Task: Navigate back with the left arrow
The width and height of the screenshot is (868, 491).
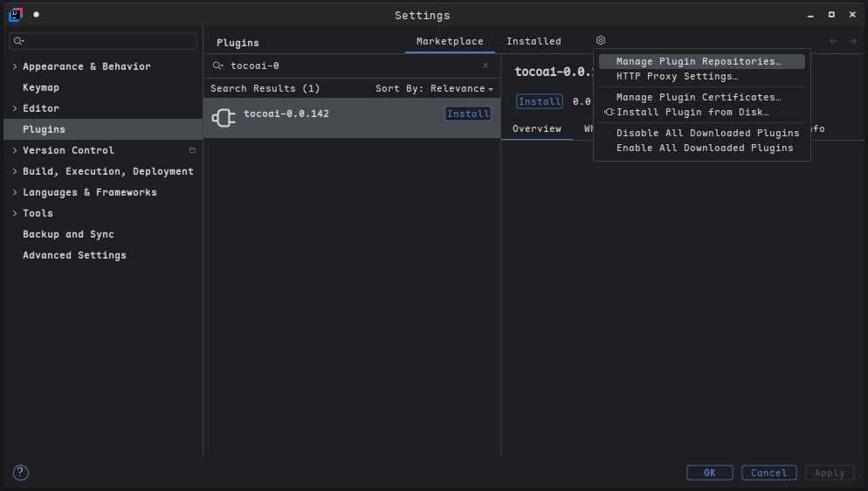Action: point(834,41)
